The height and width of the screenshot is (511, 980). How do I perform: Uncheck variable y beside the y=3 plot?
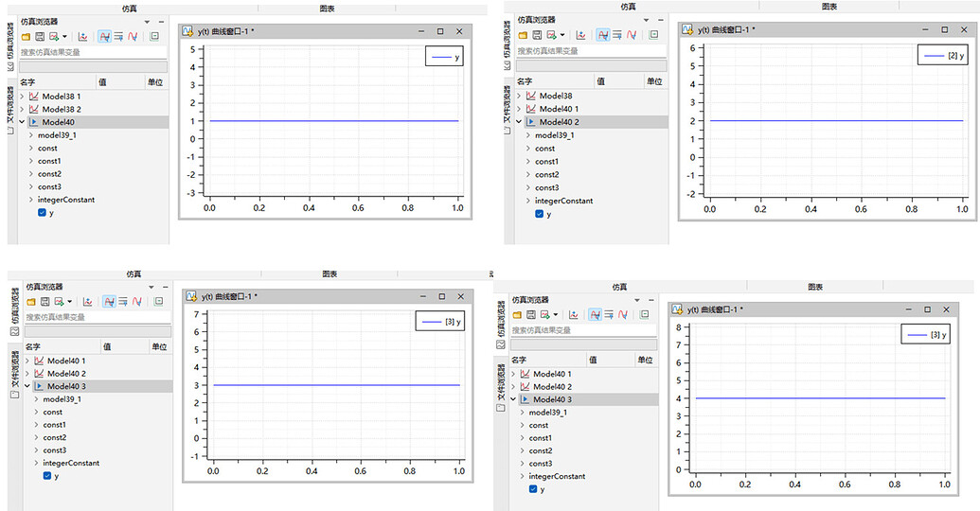(x=47, y=476)
